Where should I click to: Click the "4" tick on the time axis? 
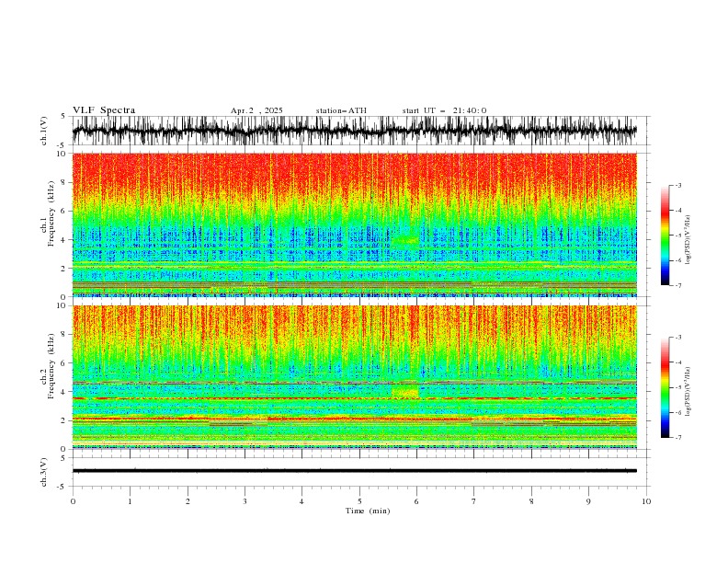pos(301,501)
